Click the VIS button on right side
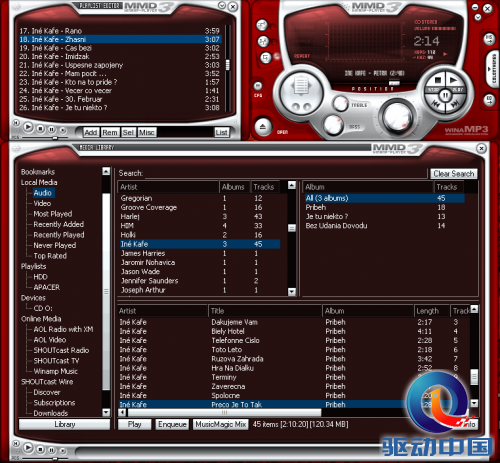The height and width of the screenshot is (463, 500). click(x=489, y=39)
